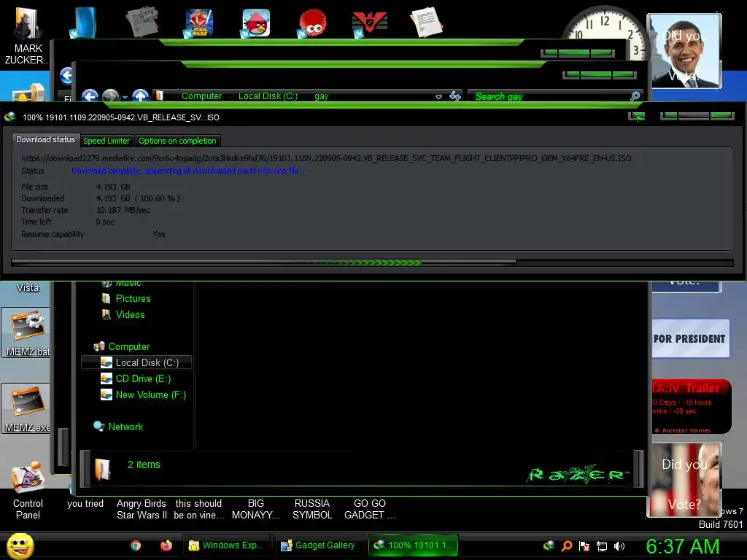Screen dimensions: 747x560
Task: Click the FOR PRESIDENT gadget
Action: [690, 338]
